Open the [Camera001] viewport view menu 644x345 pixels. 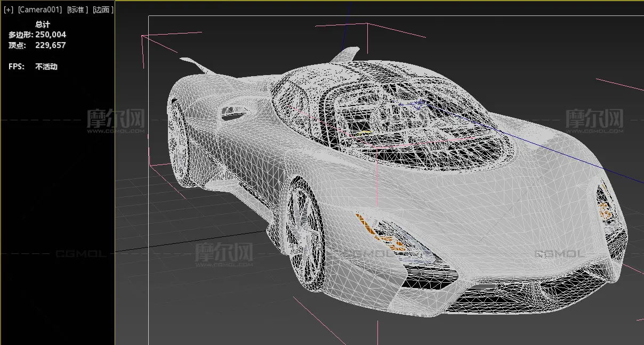39,10
